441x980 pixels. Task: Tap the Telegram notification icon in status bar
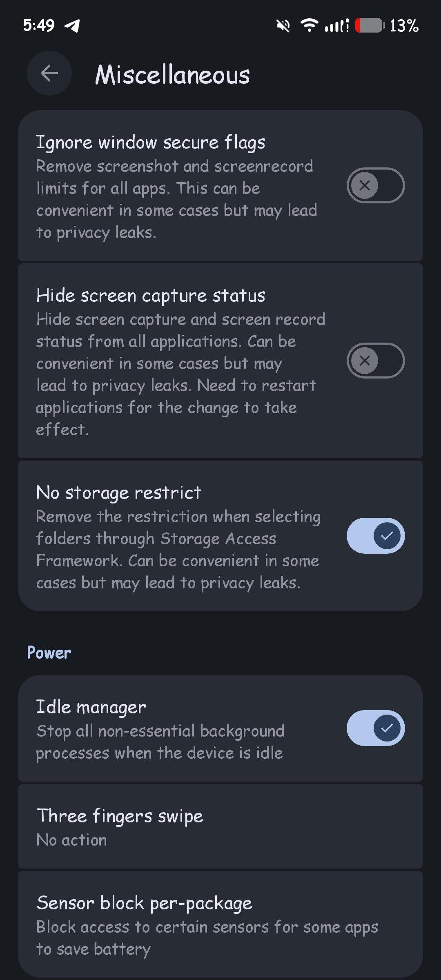[x=72, y=26]
